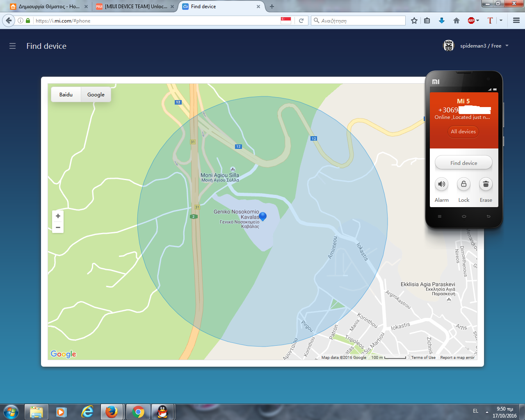The width and height of the screenshot is (525, 420).
Task: Open QQ penguin app from the taskbar
Action: click(x=163, y=412)
